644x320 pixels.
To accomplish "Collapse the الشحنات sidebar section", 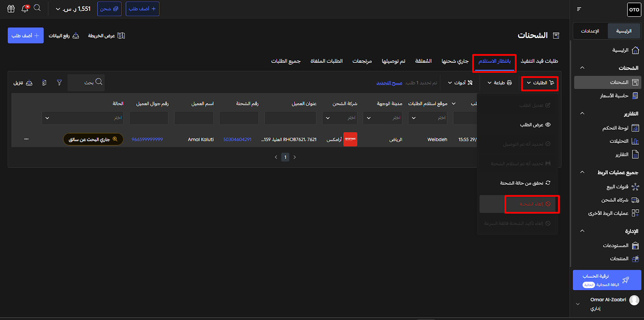I will coord(582,68).
